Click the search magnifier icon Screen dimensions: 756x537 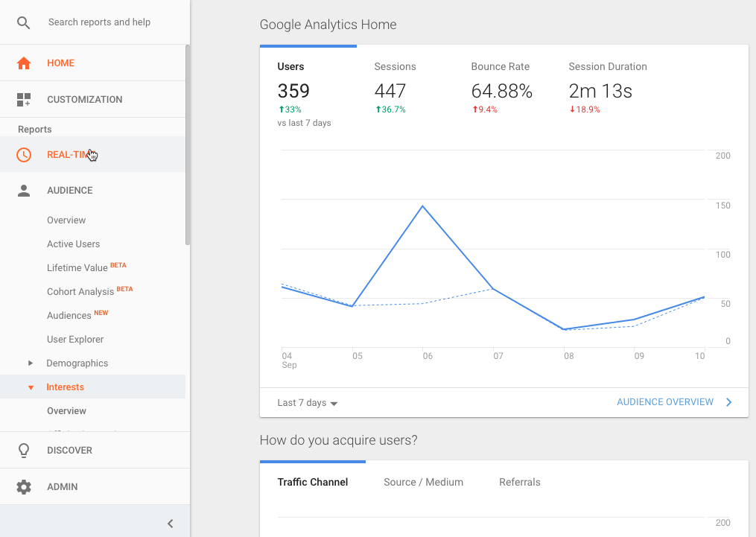point(23,22)
